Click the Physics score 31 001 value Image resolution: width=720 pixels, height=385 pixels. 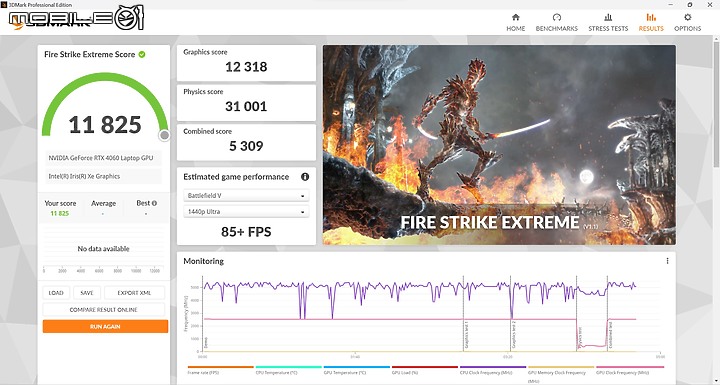pyautogui.click(x=246, y=107)
